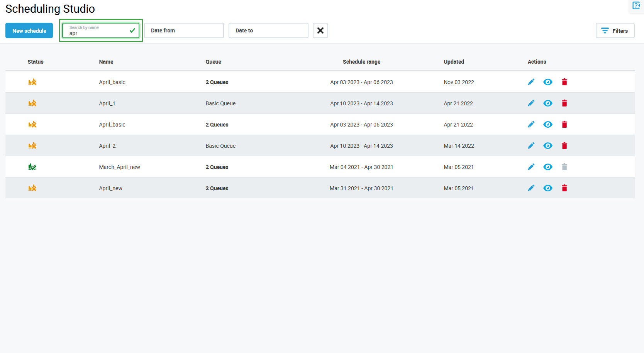Open the Date from picker

pyautogui.click(x=184, y=30)
